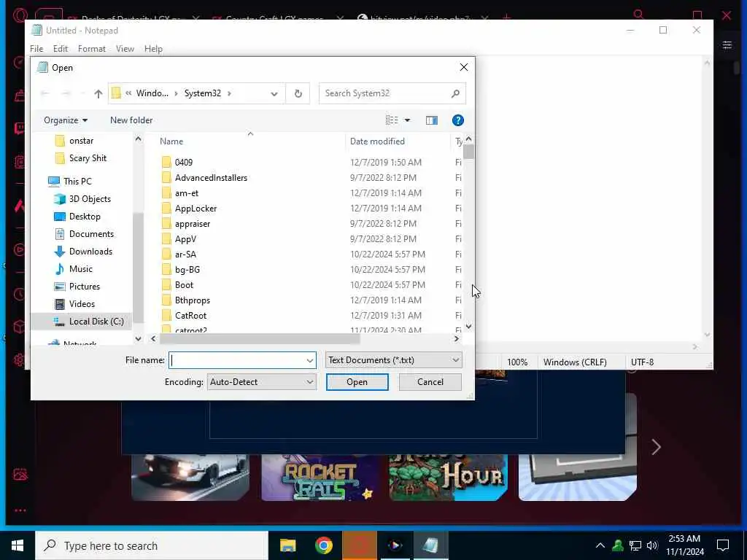747x560 pixels.
Task: Click the navigation pane scrollbar thumb
Action: click(x=138, y=268)
